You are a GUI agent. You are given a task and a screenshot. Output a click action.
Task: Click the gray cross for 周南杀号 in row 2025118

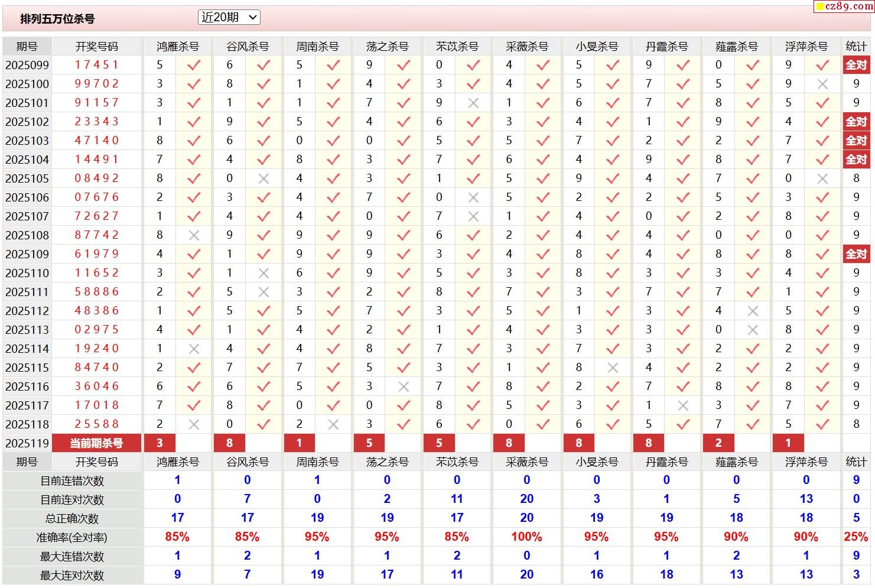click(333, 424)
